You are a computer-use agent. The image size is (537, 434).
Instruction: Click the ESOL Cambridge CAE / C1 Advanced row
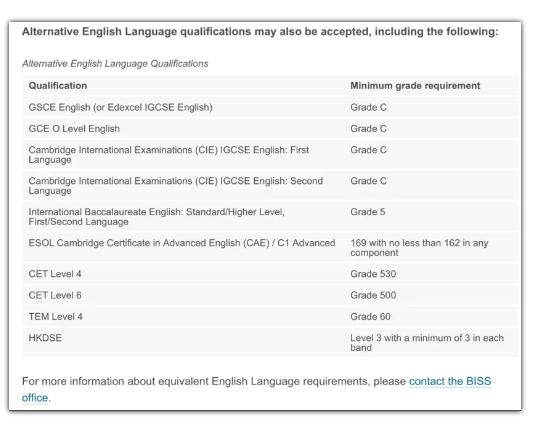click(270, 248)
